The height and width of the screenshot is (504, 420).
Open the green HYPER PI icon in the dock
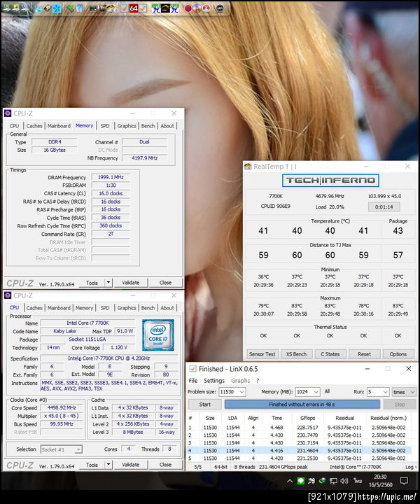coord(156,8)
